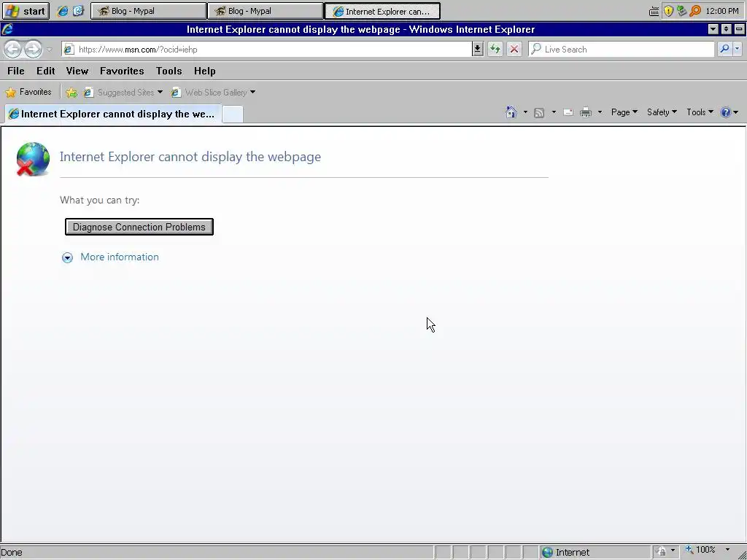Expand the More information section
747x560 pixels.
(68, 258)
